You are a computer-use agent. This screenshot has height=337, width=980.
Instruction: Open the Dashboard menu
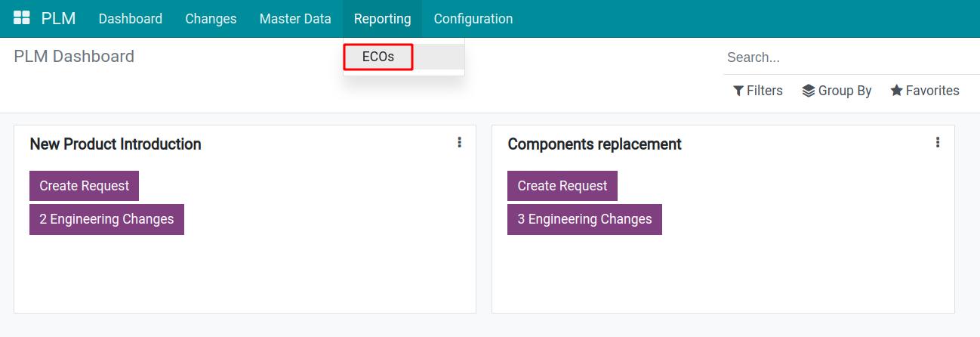131,19
